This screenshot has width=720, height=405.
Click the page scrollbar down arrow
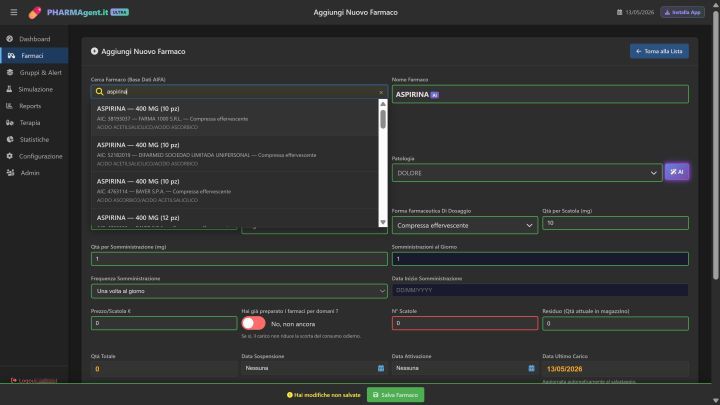tap(715, 401)
